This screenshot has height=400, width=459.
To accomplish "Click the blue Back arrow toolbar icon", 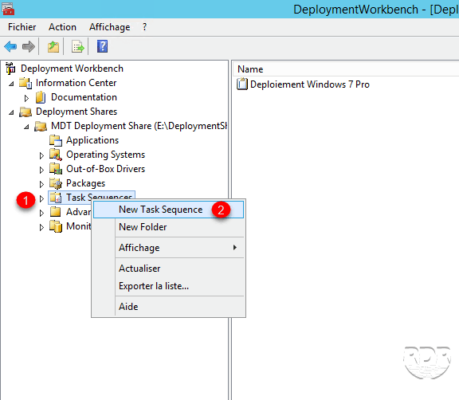I will coord(10,47).
